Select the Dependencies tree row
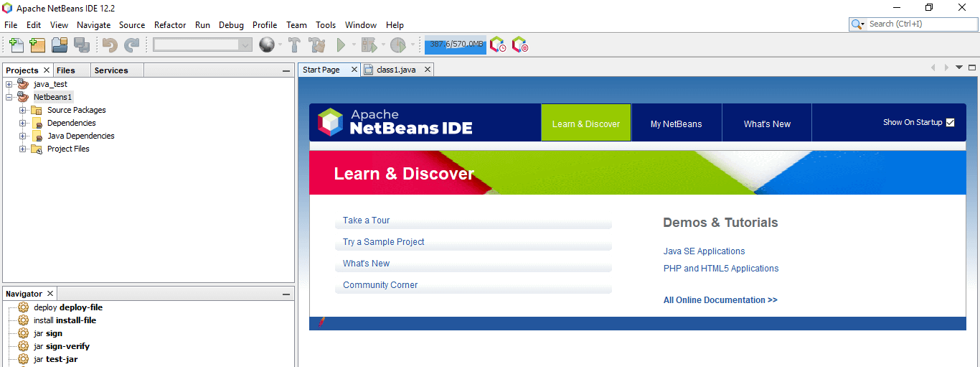Image resolution: width=980 pixels, height=367 pixels. (71, 123)
